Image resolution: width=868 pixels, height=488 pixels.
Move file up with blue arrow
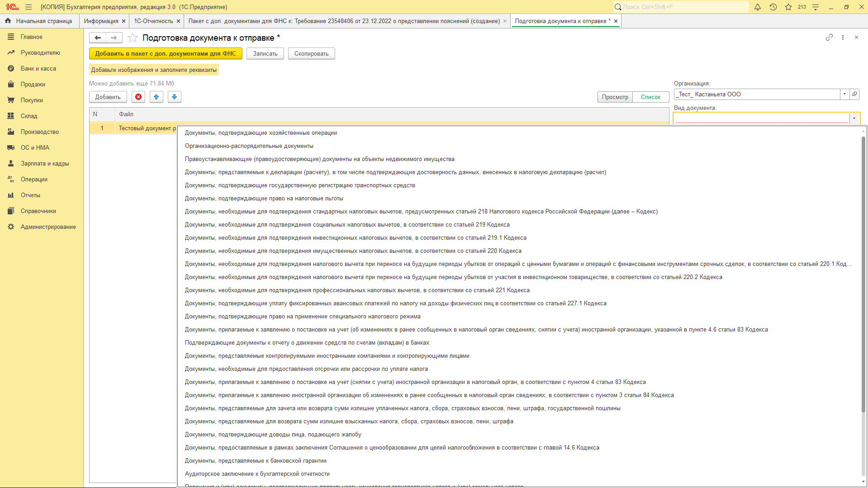[157, 97]
